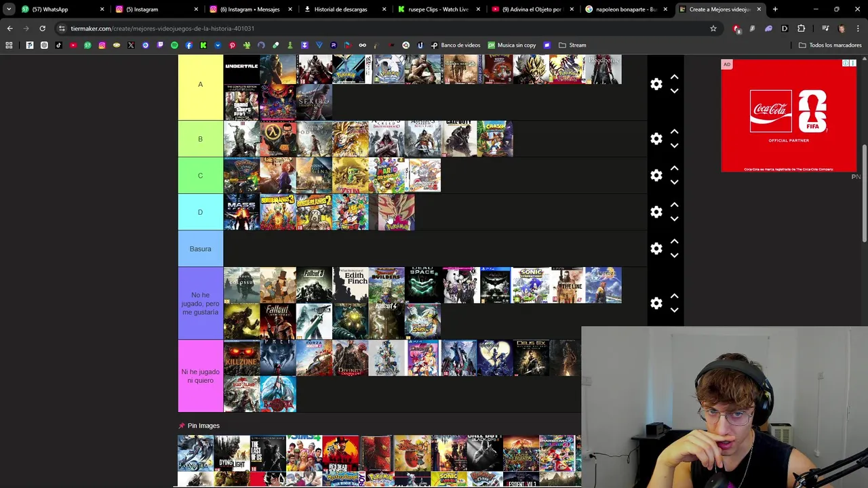The image size is (868, 488).
Task: Select the Half-Life cover in tier B
Action: coord(278,139)
